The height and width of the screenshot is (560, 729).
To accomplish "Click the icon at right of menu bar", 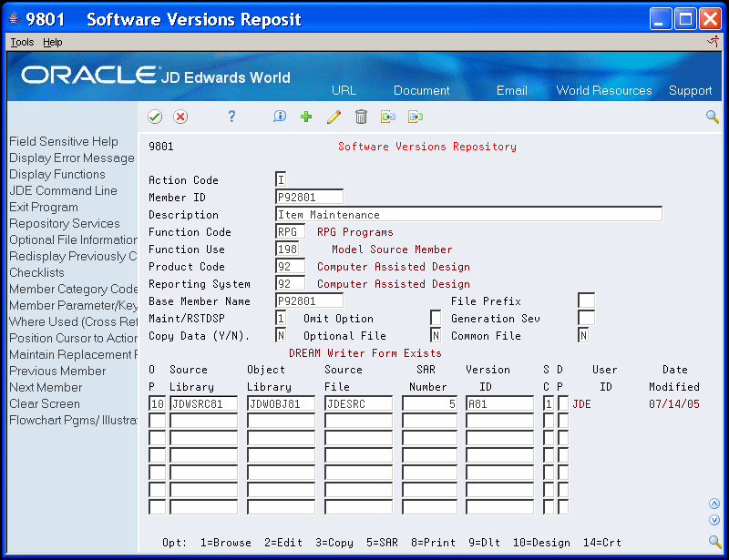I will click(x=714, y=42).
